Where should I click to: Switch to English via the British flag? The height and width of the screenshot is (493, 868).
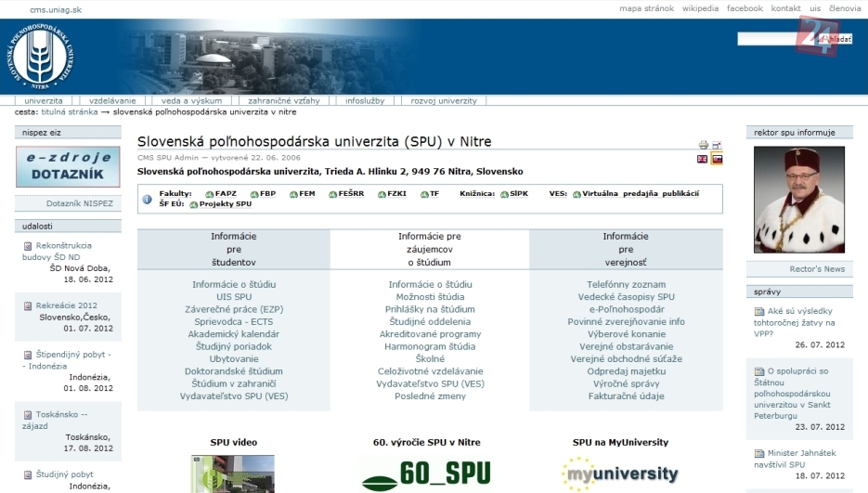[x=702, y=159]
